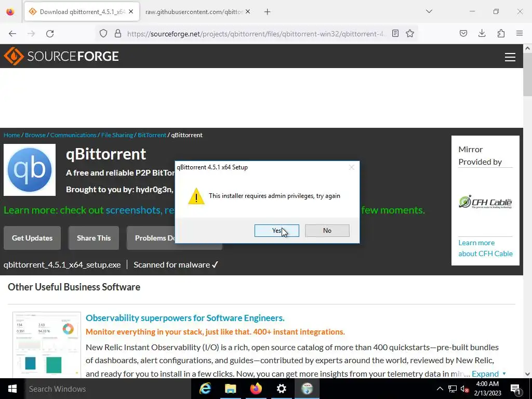Show hidden system tray icons
The width and height of the screenshot is (532, 399).
tap(440, 389)
